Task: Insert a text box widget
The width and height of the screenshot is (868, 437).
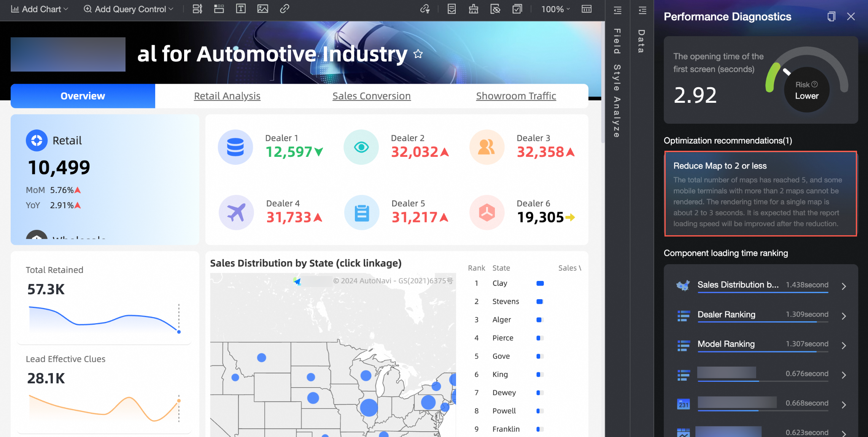Action: click(x=241, y=9)
